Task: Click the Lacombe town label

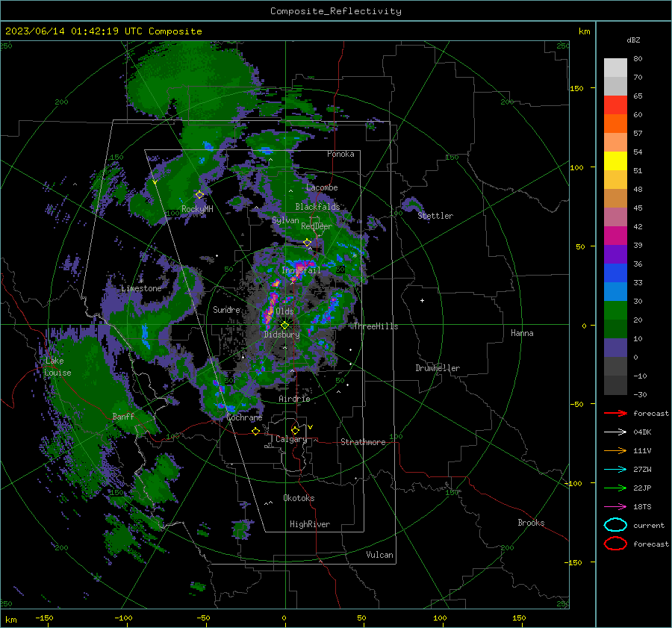Action: pyautogui.click(x=322, y=187)
